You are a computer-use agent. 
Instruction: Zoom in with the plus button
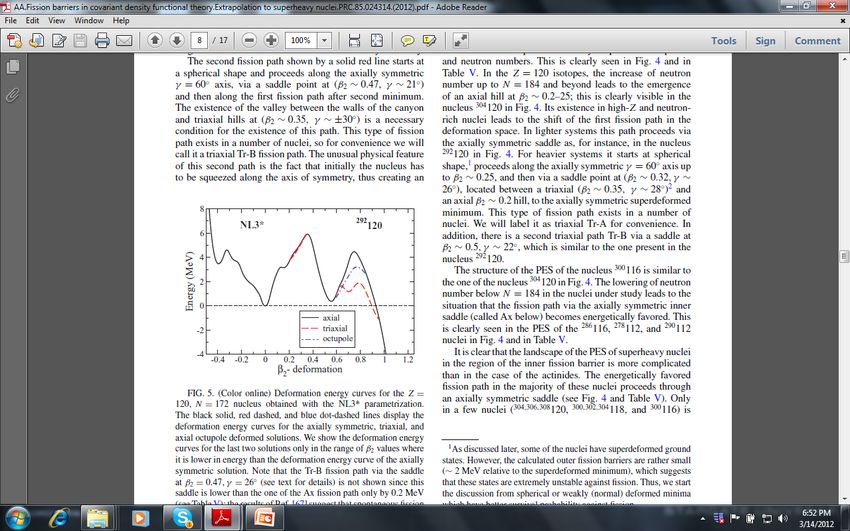coord(271,40)
